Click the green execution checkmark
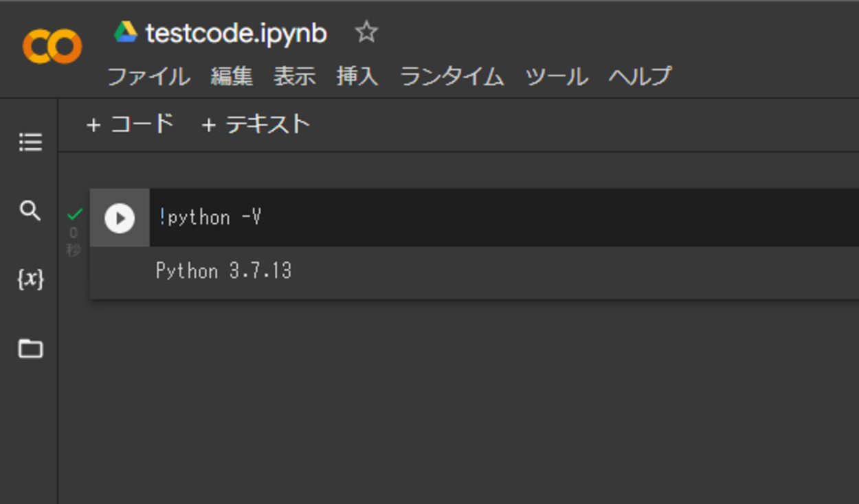This screenshot has width=859, height=504. pyautogui.click(x=75, y=214)
